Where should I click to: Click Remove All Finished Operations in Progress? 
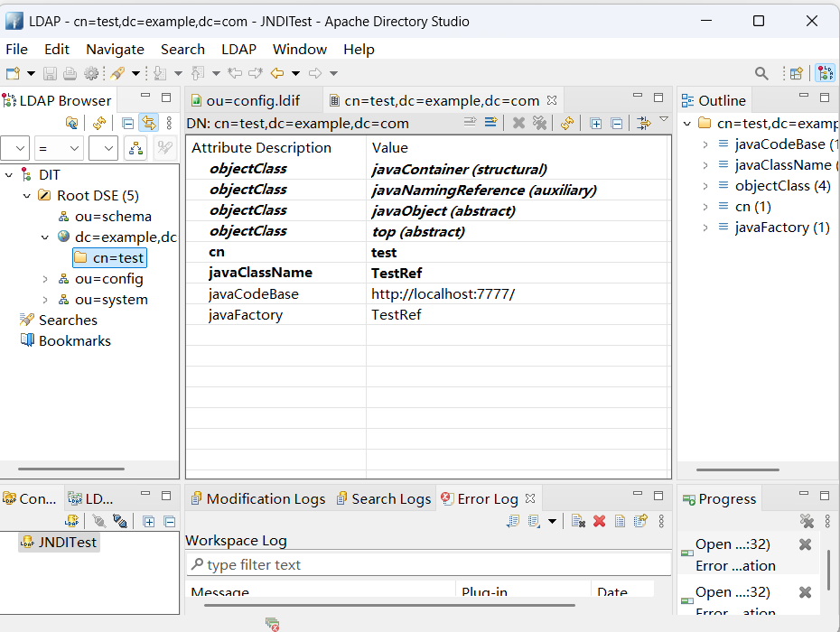point(807,521)
